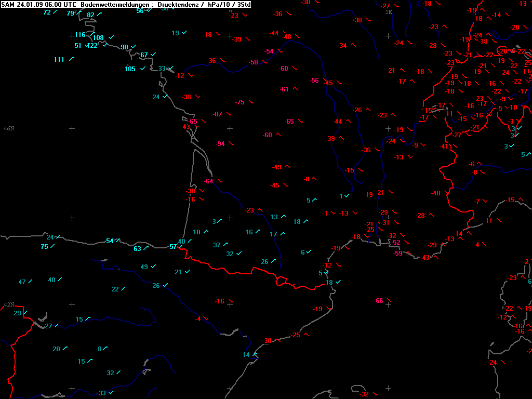This screenshot has height=399, width=532.
Task: Select the cyan station value 63
Action: coord(137,248)
